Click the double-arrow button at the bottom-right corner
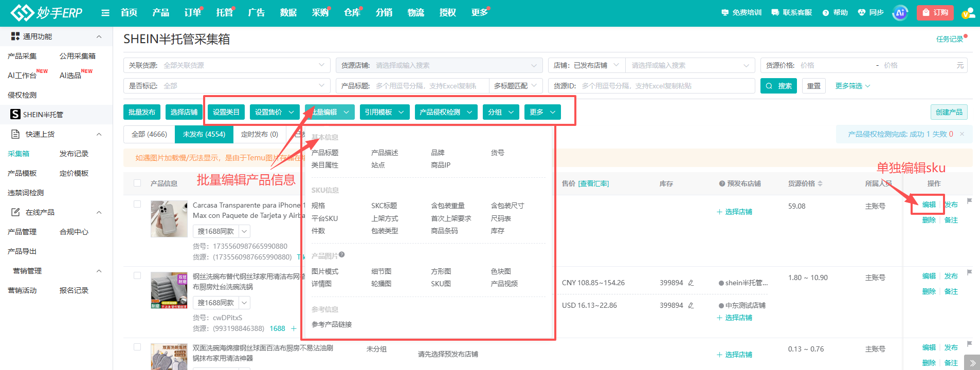The image size is (980, 370). [972, 363]
